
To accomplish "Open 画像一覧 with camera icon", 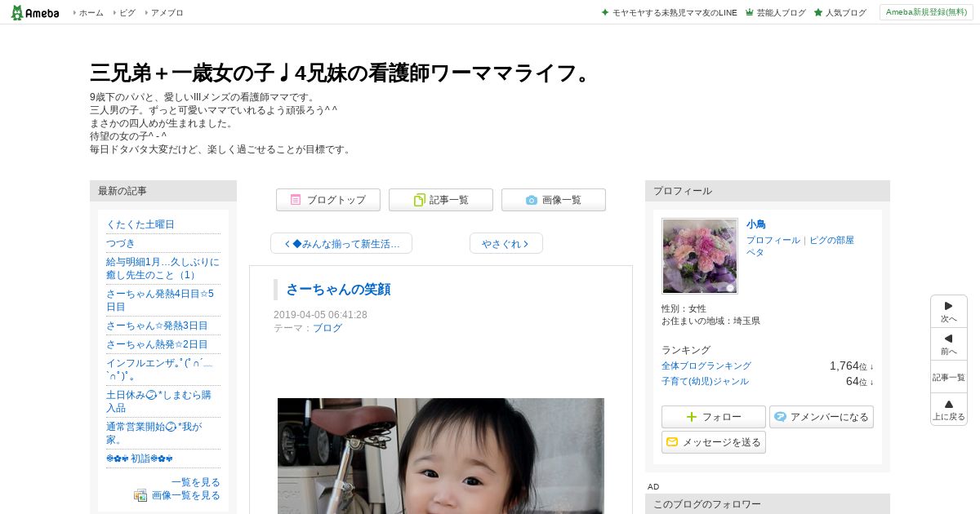I will tap(554, 200).
